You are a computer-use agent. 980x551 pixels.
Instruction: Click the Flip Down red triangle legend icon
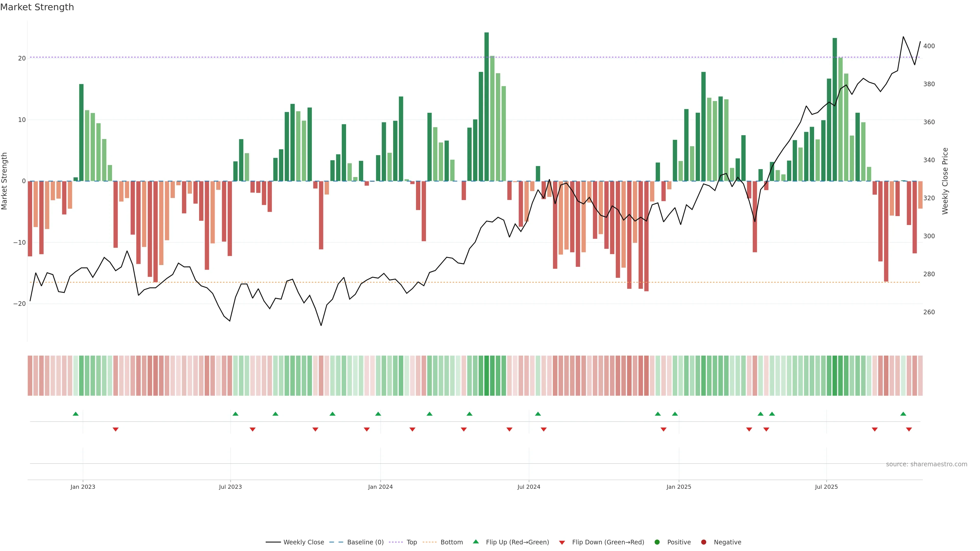(x=562, y=543)
